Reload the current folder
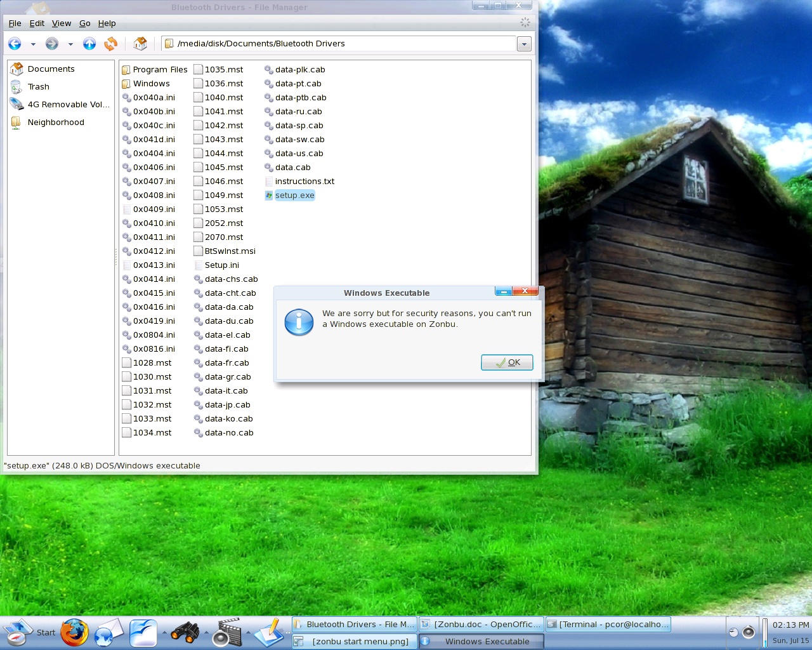The image size is (812, 650). pyautogui.click(x=111, y=44)
